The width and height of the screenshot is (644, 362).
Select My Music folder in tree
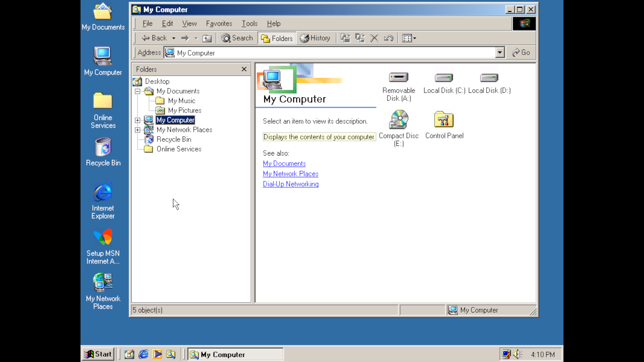tap(181, 101)
